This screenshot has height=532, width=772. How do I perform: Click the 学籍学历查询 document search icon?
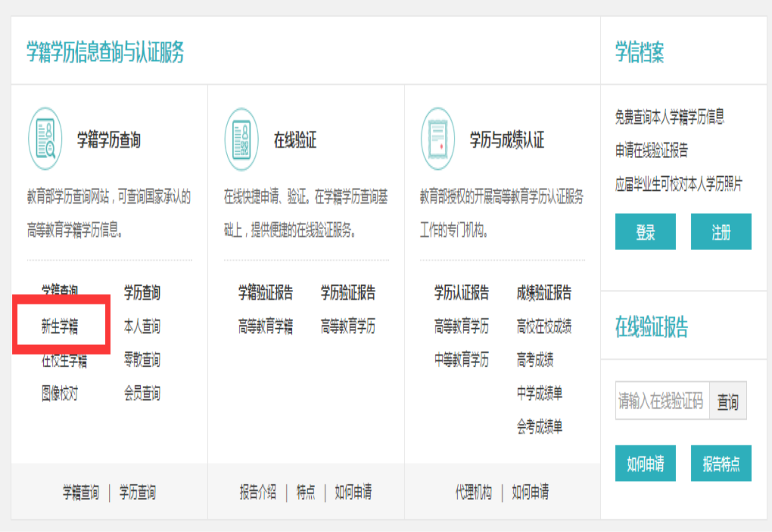click(x=45, y=139)
